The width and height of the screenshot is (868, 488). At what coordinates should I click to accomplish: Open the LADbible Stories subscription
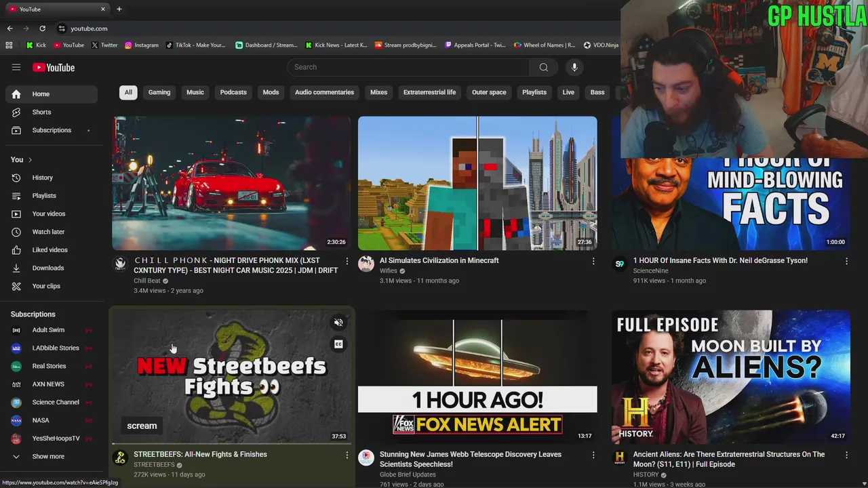pos(52,348)
